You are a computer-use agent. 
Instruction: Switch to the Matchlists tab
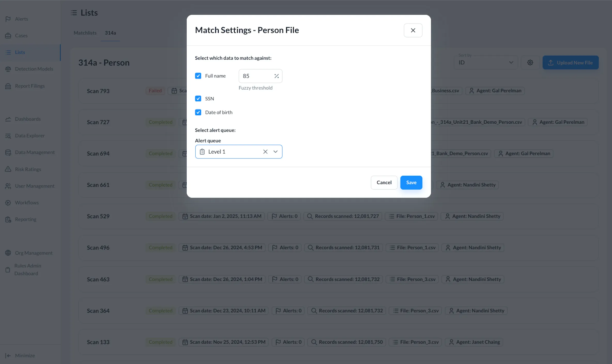pos(85,33)
